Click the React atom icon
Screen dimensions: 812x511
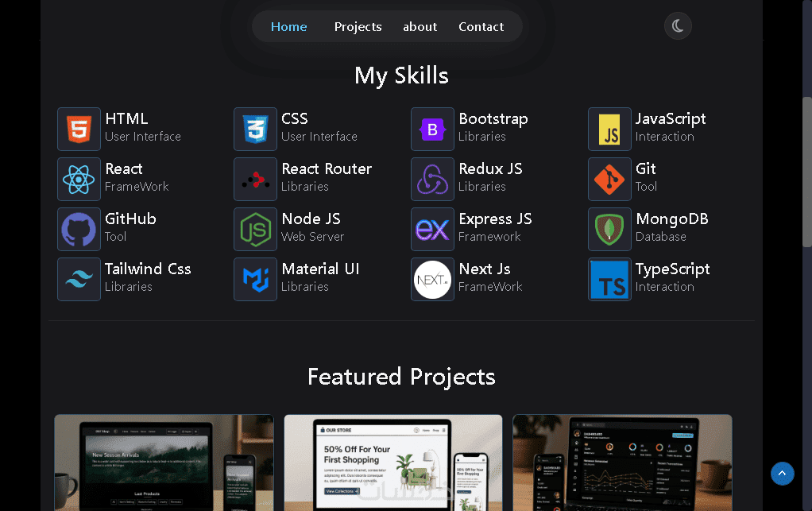click(79, 179)
